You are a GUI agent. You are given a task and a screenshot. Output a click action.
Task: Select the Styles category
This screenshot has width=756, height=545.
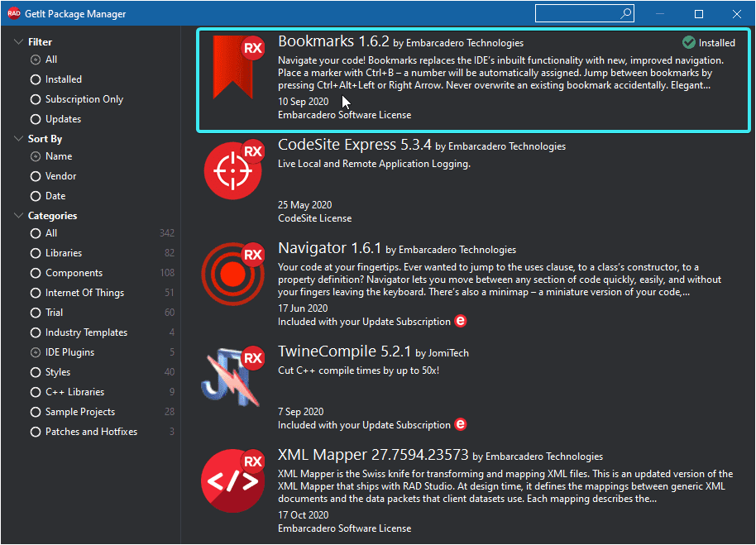tap(50, 372)
